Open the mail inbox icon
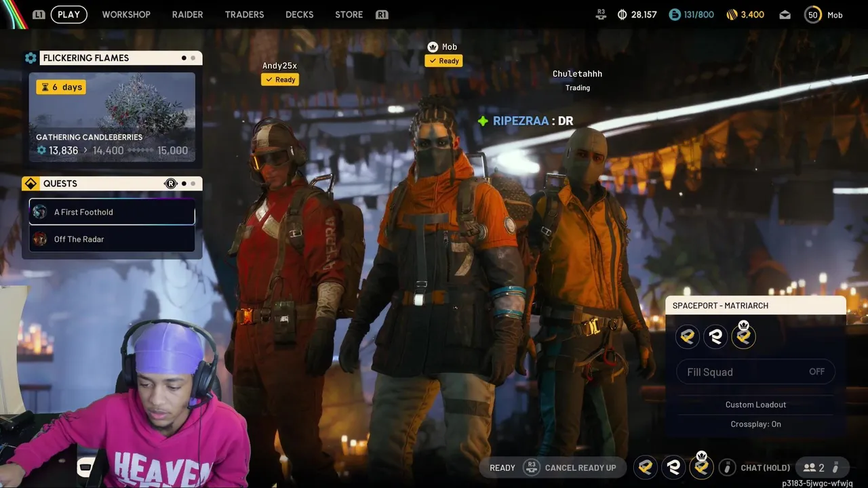This screenshot has height=488, width=868. pos(785,14)
